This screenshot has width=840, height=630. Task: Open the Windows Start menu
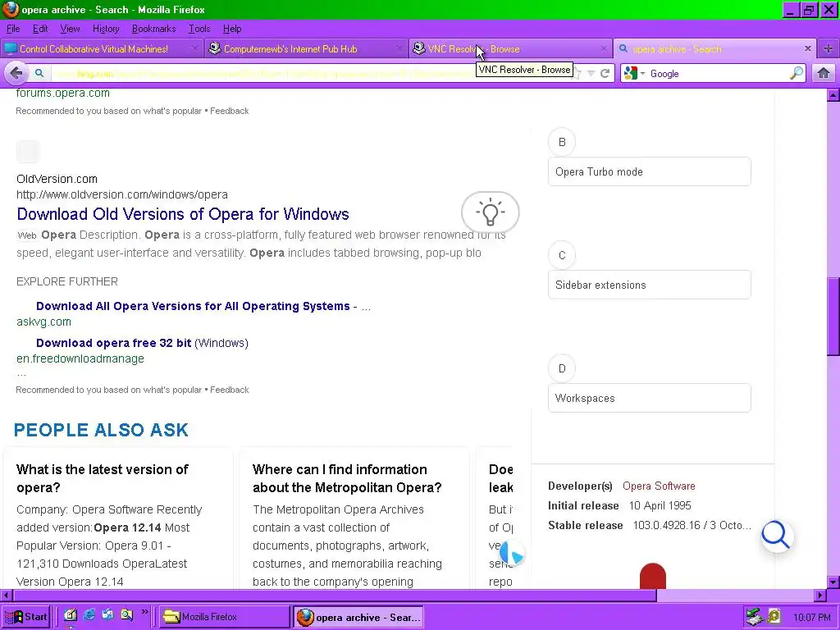pyautogui.click(x=25, y=617)
